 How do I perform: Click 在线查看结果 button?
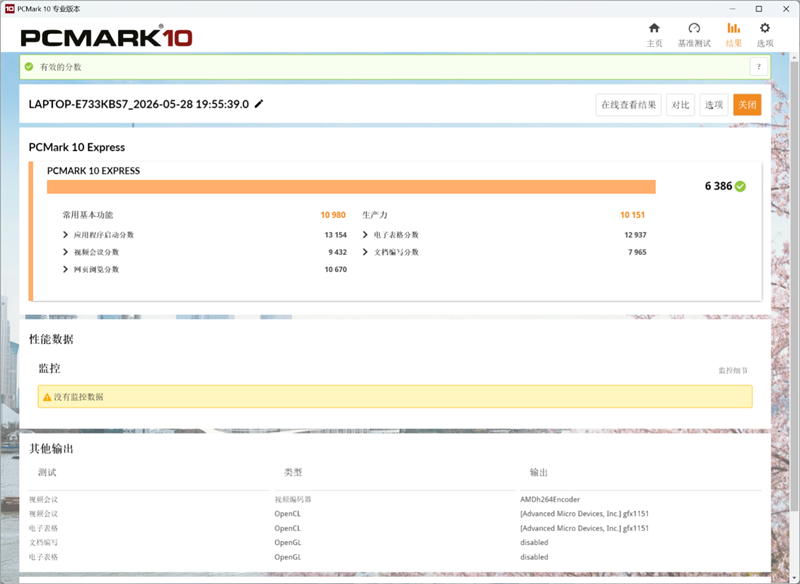tap(629, 105)
